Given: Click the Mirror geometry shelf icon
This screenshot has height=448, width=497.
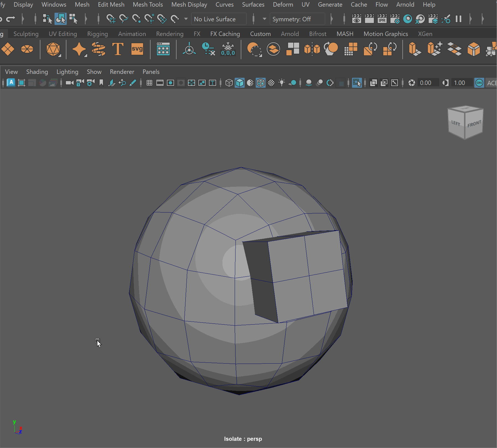Looking at the screenshot, I should click(312, 50).
